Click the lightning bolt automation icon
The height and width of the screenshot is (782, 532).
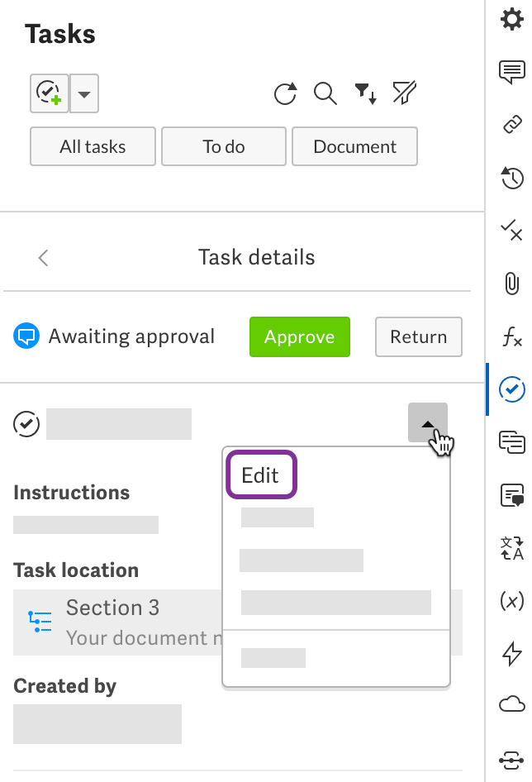click(512, 653)
